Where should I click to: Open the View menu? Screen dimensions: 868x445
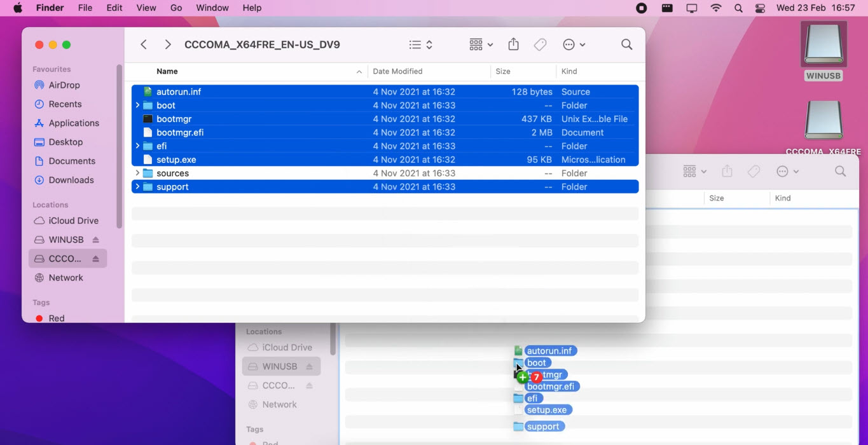click(x=146, y=8)
